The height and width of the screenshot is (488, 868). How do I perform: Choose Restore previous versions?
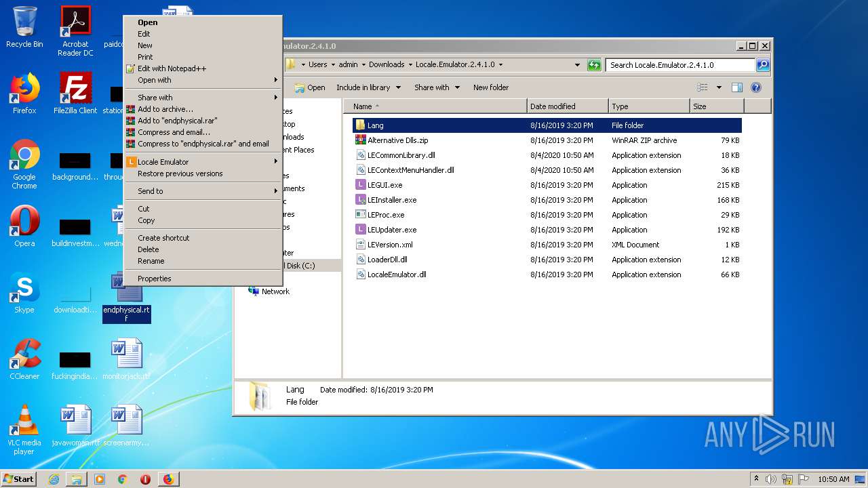pos(203,174)
